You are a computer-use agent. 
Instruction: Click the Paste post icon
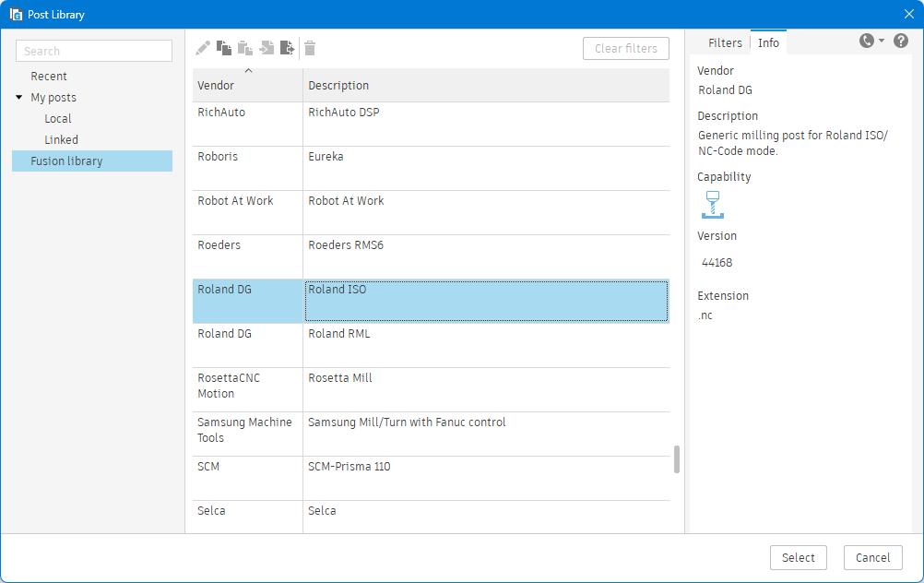[245, 48]
